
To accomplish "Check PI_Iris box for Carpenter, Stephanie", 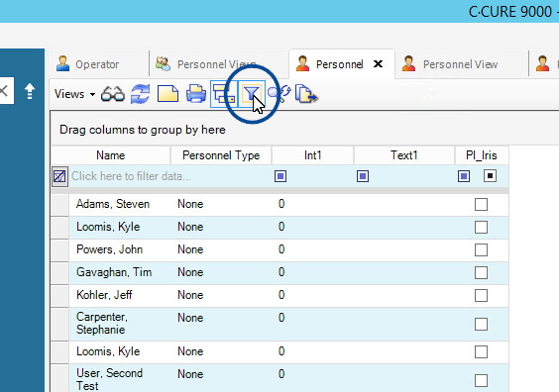I will (x=481, y=325).
